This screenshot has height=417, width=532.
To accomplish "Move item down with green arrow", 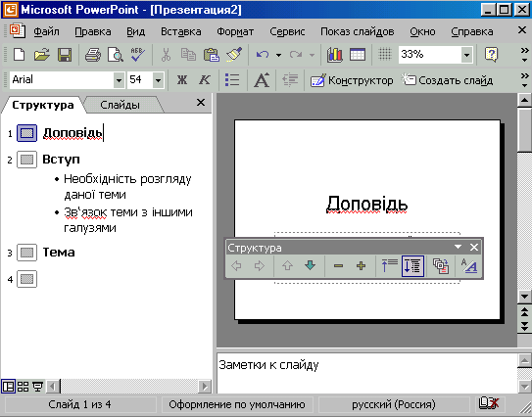I will click(x=311, y=266).
